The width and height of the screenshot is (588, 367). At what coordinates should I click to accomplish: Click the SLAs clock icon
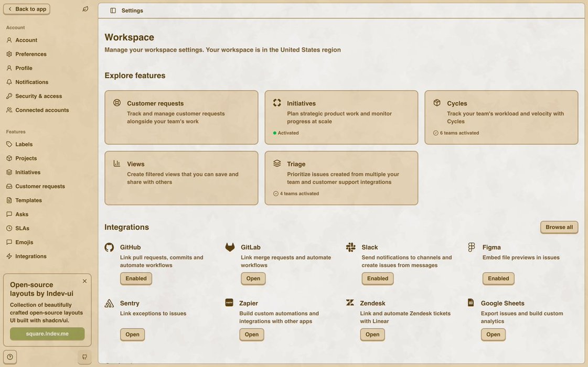tap(9, 228)
